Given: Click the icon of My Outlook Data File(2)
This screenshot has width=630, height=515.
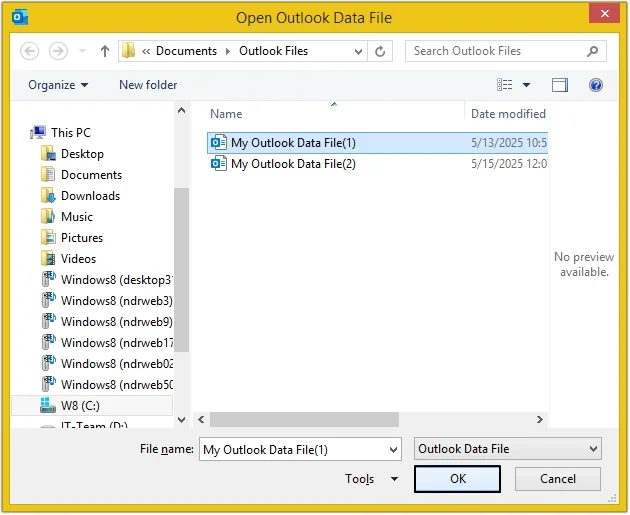Looking at the screenshot, I should click(x=219, y=163).
